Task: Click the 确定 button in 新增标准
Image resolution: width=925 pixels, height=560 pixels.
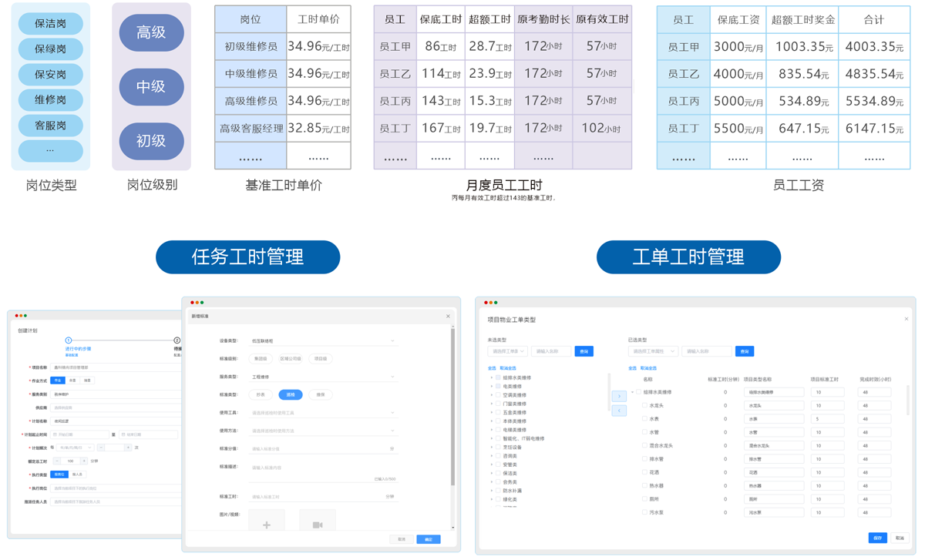Action: (429, 539)
